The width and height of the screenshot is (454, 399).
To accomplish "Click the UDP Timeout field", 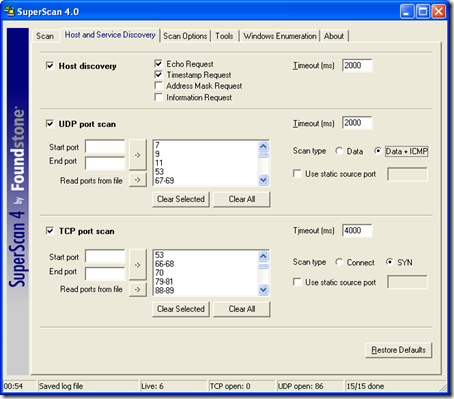I will point(357,123).
